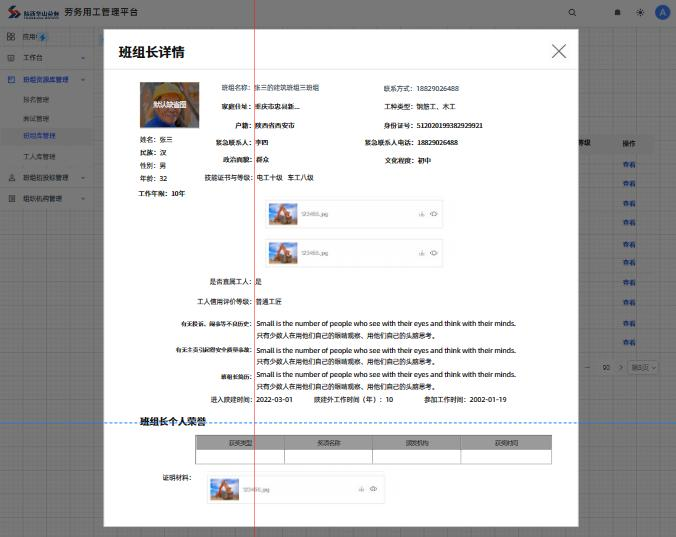The height and width of the screenshot is (537, 676).
Task: Download the 证明材料 attachment file
Action: point(361,489)
